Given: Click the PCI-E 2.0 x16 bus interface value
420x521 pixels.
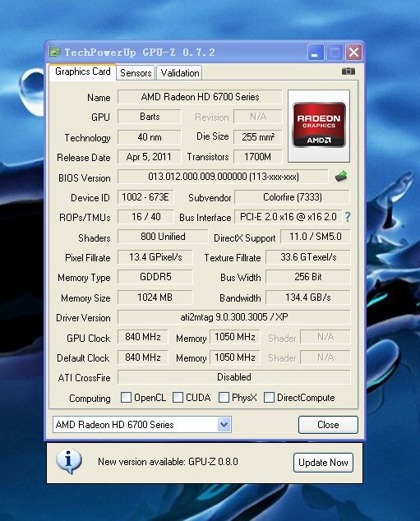Looking at the screenshot, I should point(288,217).
